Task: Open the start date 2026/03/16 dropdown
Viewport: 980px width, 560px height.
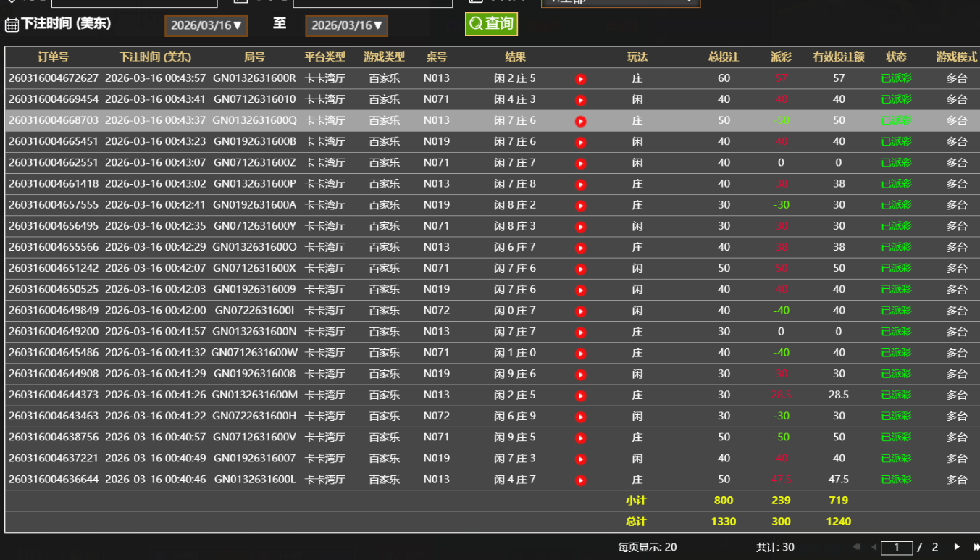Action: tap(206, 25)
